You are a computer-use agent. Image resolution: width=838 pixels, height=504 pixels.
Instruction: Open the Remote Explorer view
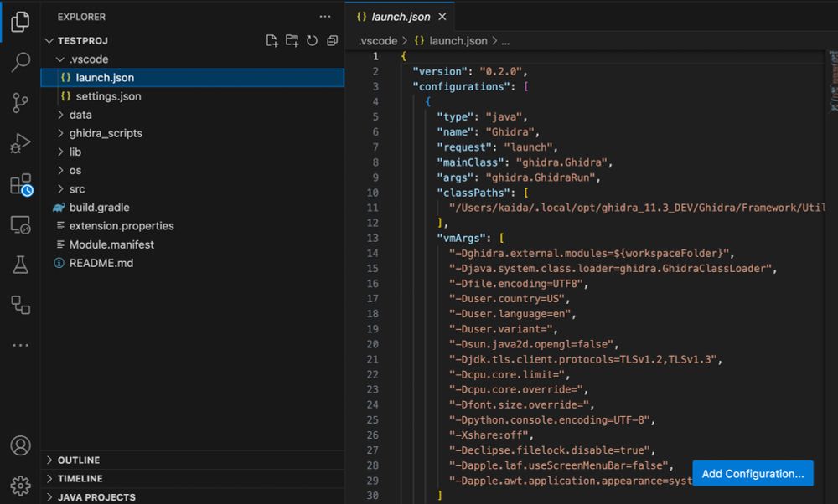(20, 224)
